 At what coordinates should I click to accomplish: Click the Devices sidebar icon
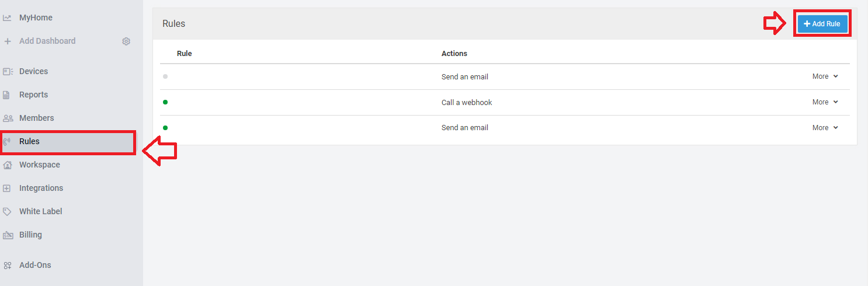[x=8, y=72]
